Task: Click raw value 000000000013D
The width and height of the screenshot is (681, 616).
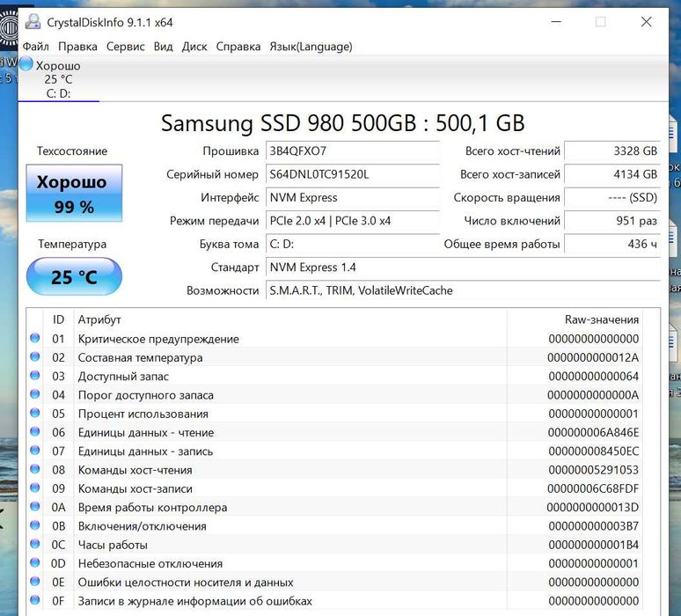Action: (593, 508)
